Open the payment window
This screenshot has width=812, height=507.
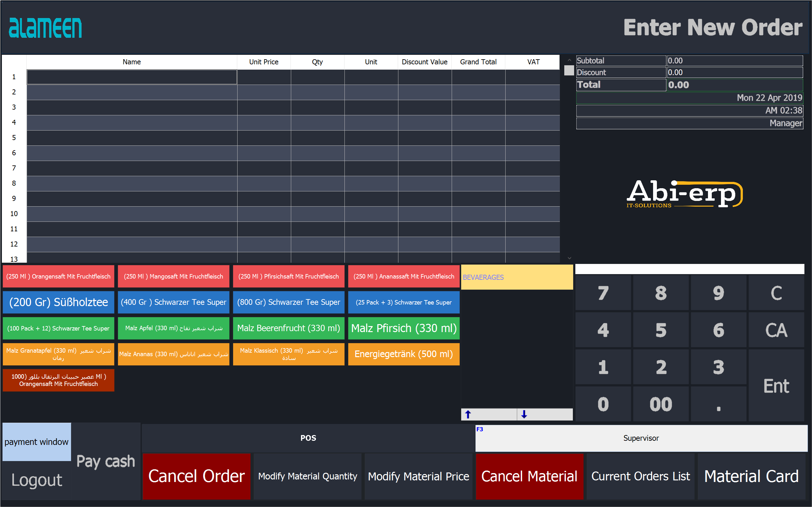(36, 442)
